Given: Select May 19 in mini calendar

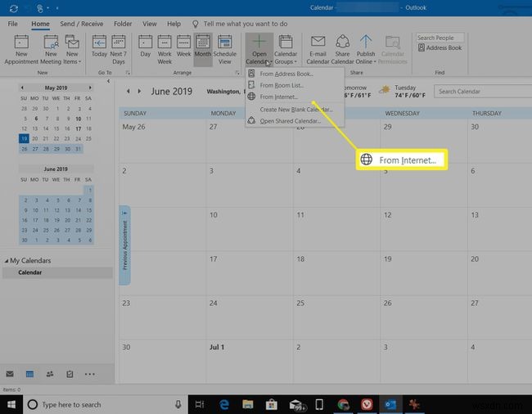Looking at the screenshot, I should tap(24, 138).
